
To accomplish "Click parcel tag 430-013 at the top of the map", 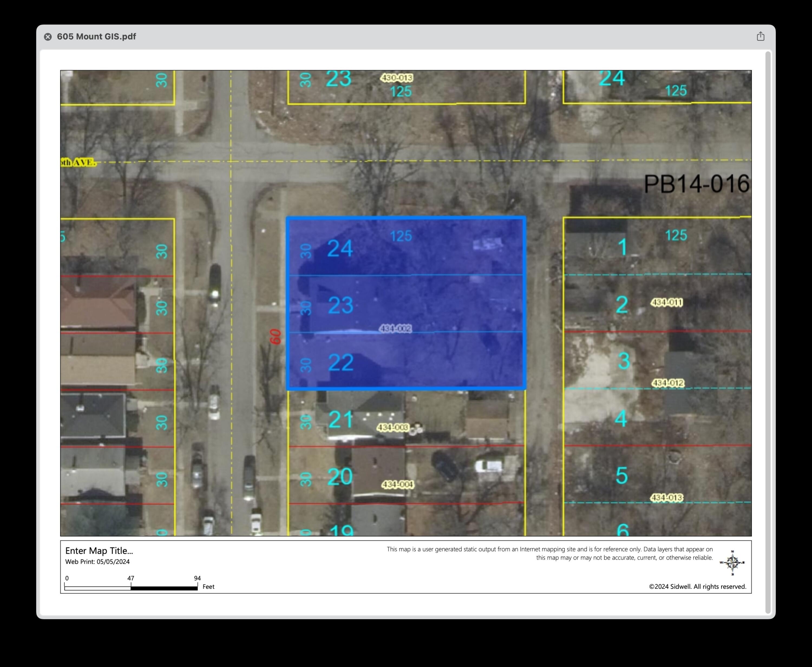I will click(x=397, y=78).
